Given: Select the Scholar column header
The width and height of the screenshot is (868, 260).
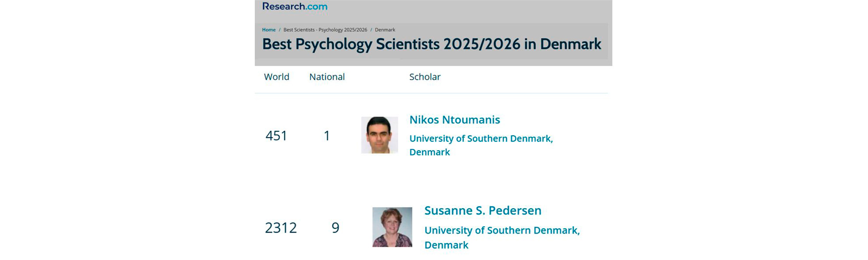Looking at the screenshot, I should (x=424, y=77).
